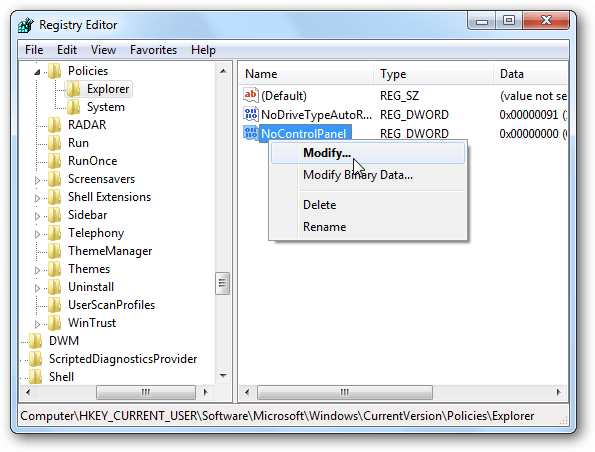The height and width of the screenshot is (452, 595).
Task: Click tree pane vertical scrollbar thumb
Action: coord(222,283)
